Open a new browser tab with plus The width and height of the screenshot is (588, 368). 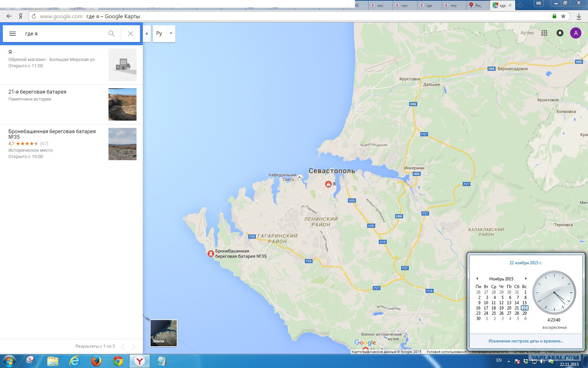tap(520, 5)
